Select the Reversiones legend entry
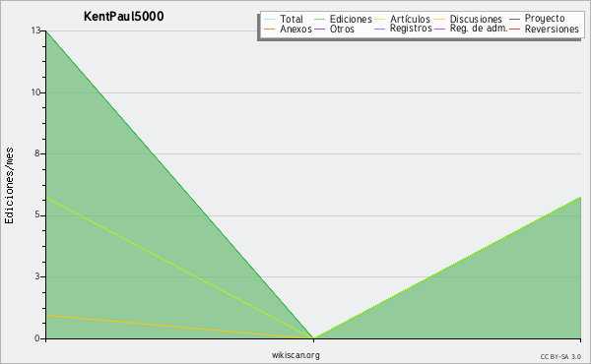The height and width of the screenshot is (364, 591). [x=545, y=29]
